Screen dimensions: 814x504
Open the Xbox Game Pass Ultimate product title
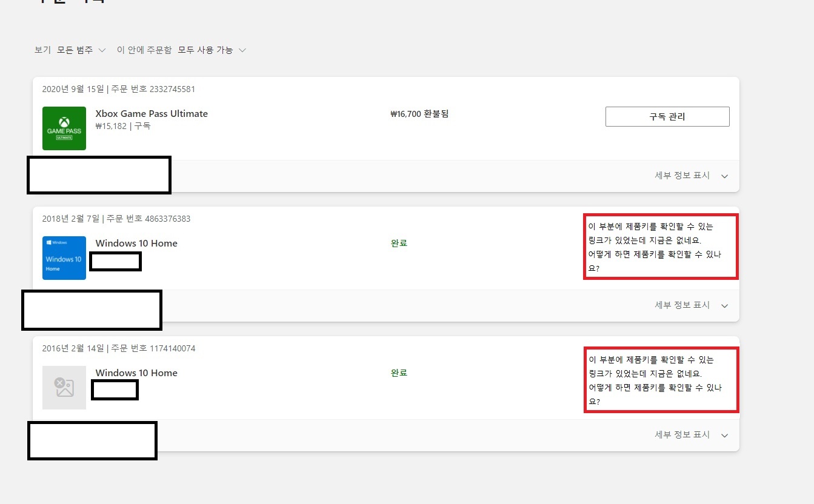click(x=152, y=113)
